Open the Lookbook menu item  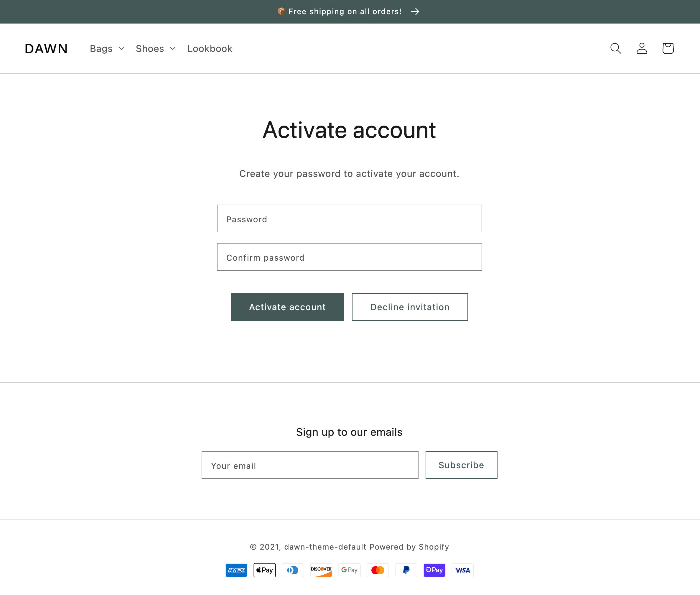210,49
